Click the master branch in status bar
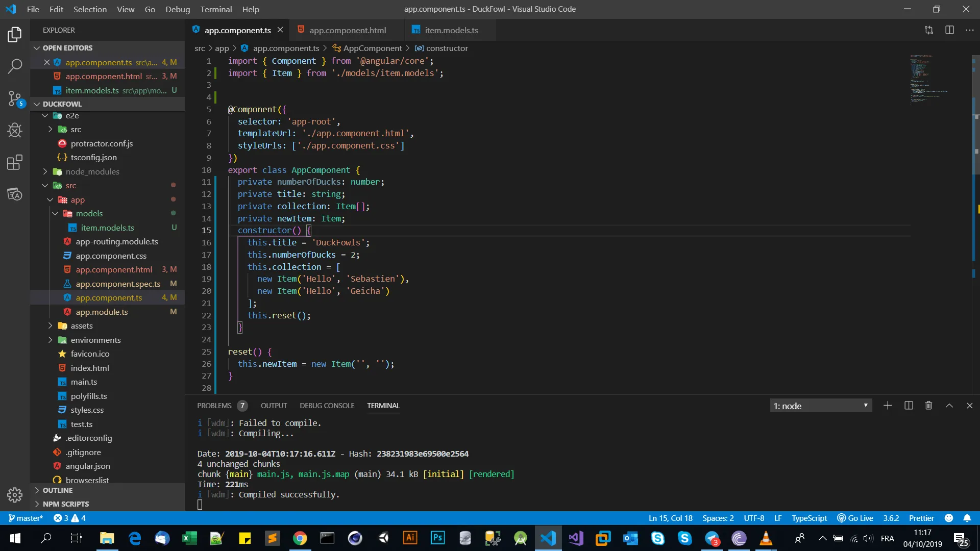980x551 pixels. (26, 518)
